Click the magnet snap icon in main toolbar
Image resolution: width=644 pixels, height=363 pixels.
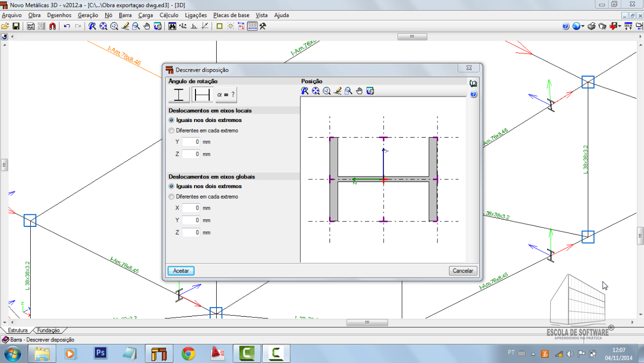[53, 26]
